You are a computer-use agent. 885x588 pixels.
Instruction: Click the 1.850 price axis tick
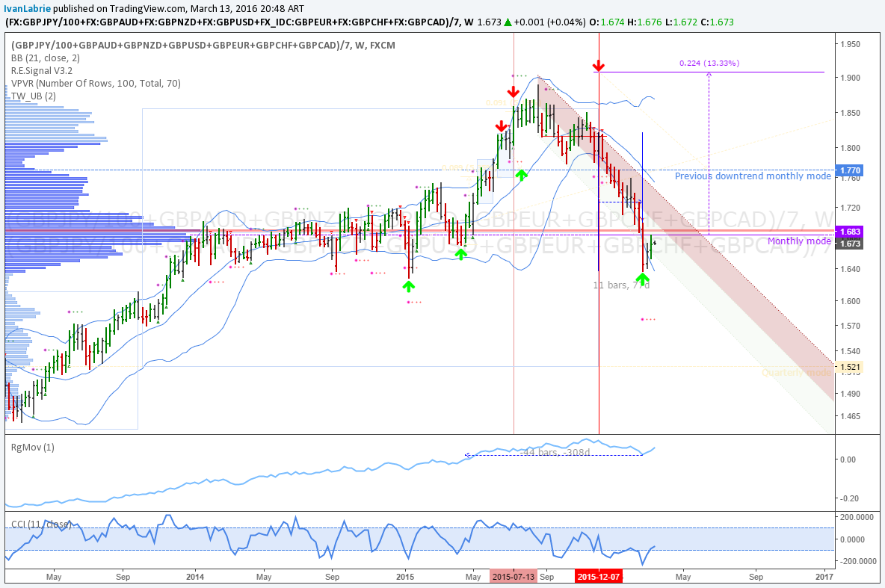tap(850, 113)
